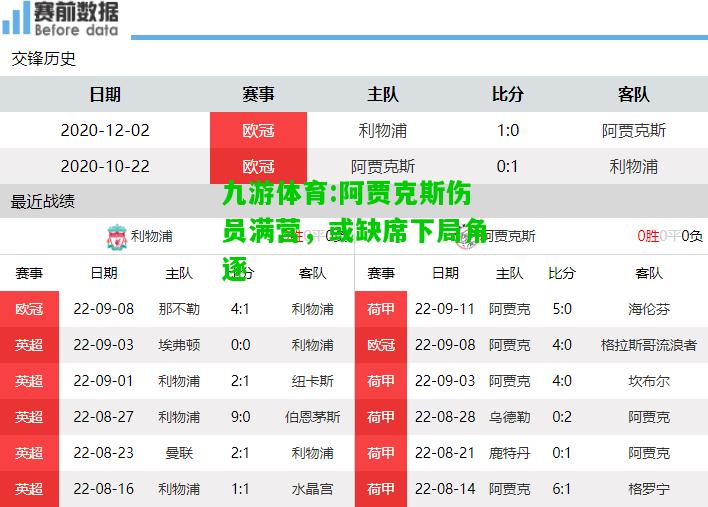Screen dimensions: 708x507
Task: Click away team 海伦芬
Action: [649, 309]
